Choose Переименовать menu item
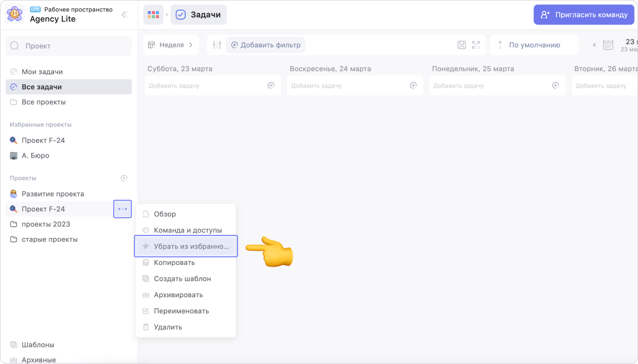The width and height of the screenshot is (638, 364). pos(186,311)
